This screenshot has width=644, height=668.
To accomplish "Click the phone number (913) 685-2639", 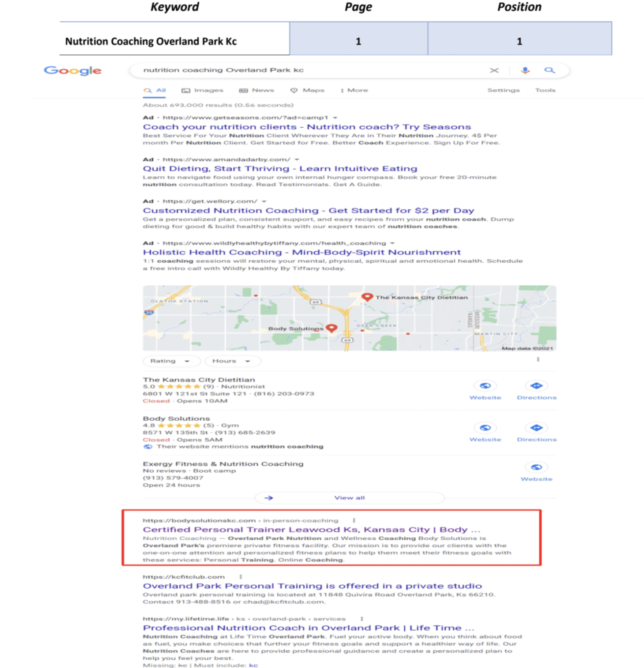I will tap(245, 433).
